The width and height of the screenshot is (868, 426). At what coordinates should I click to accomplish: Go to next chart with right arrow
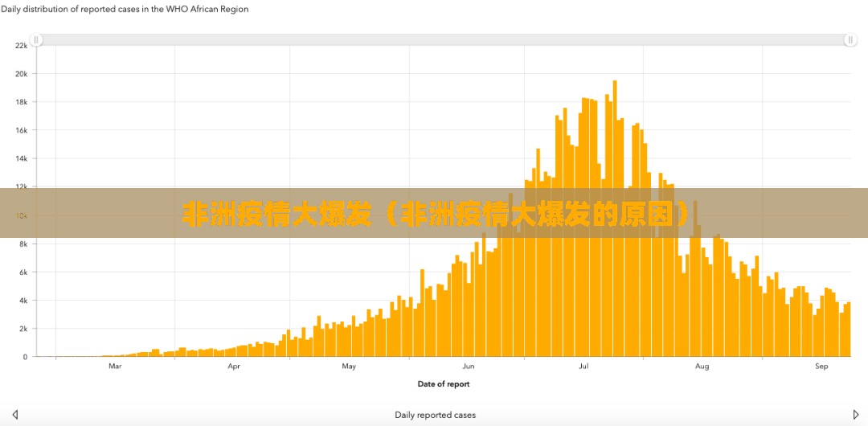tap(856, 415)
